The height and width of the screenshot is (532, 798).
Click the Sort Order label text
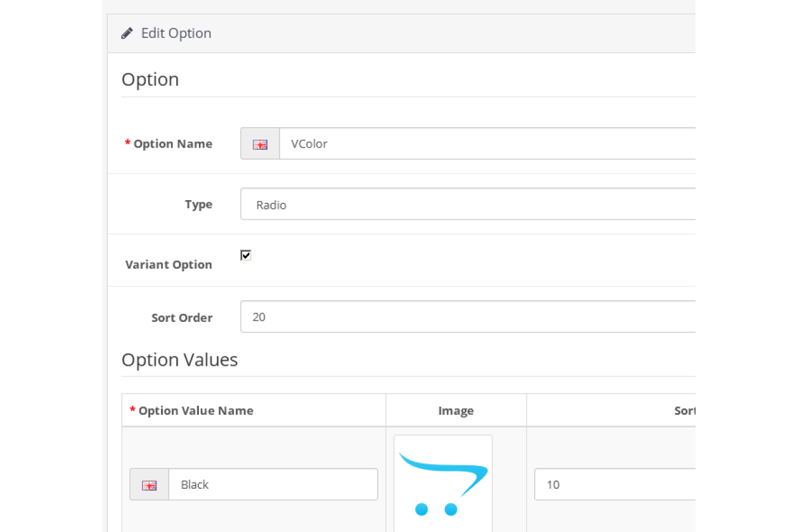[182, 318]
